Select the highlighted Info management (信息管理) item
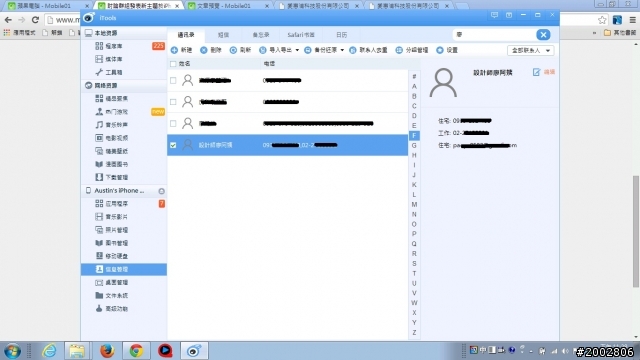 tap(124, 269)
